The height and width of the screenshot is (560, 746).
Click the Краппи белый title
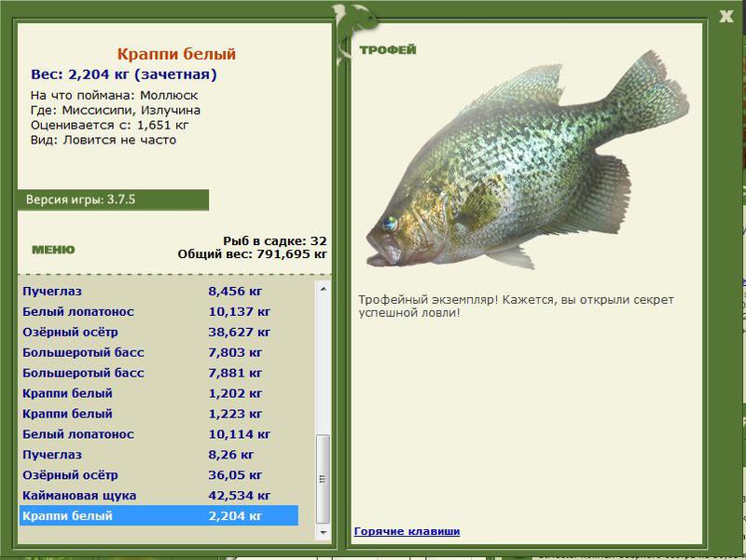[x=176, y=54]
